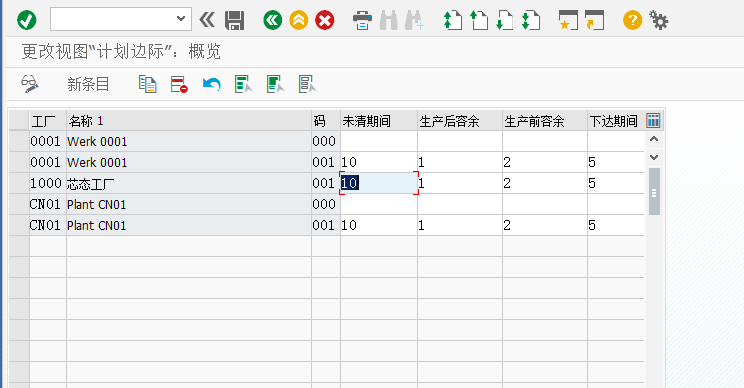Go back using the green Back icon
Viewport: 744px width, 388px height.
[272, 20]
